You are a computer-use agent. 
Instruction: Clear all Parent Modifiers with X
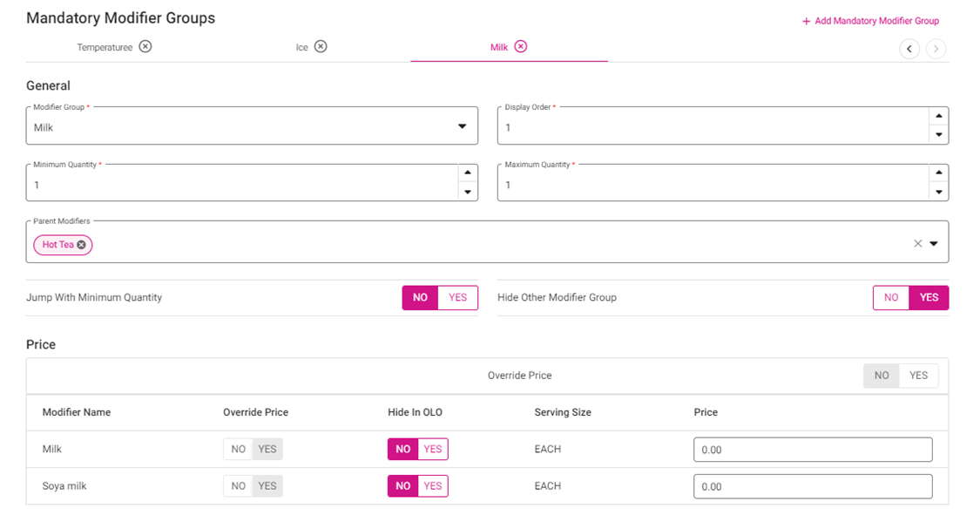pyautogui.click(x=917, y=244)
